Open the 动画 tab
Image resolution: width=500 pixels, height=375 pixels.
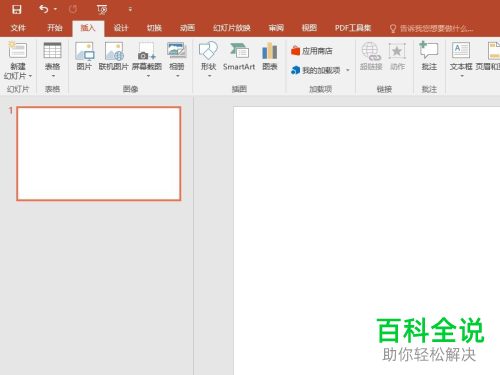(187, 28)
